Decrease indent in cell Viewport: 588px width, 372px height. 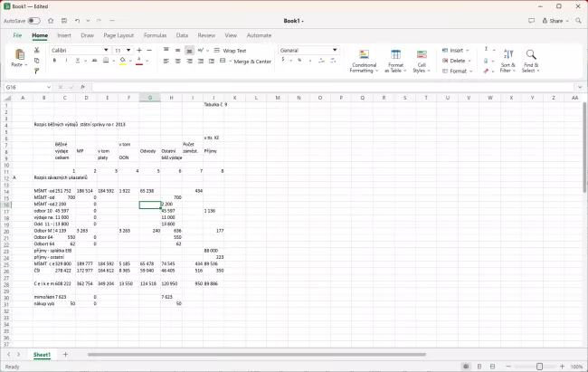coord(201,61)
